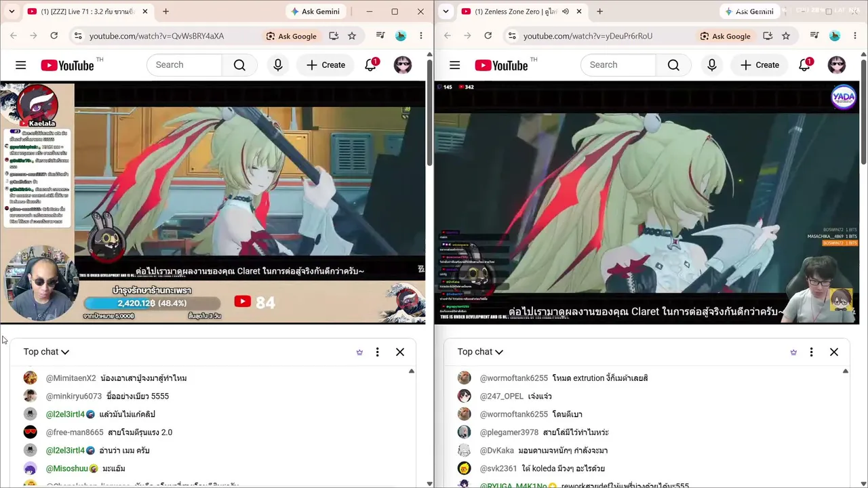Open notifications bell in right YouTube window
Screen dimensions: 868x488
click(804, 65)
